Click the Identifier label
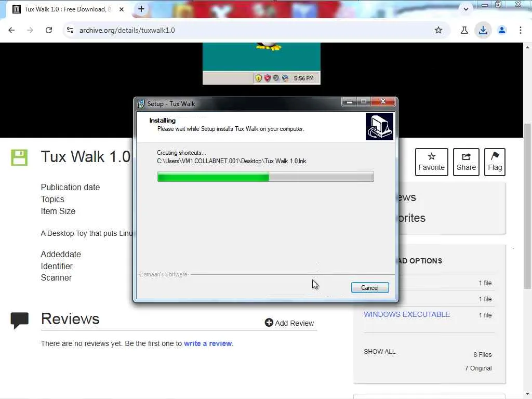 tap(57, 267)
